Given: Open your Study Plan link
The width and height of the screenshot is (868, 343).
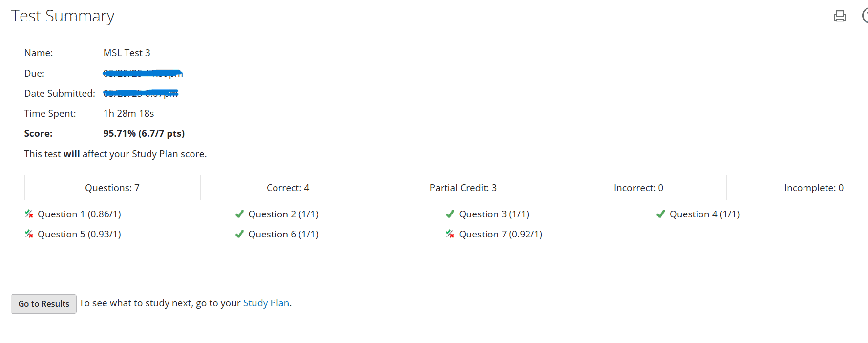Looking at the screenshot, I should coord(266,303).
